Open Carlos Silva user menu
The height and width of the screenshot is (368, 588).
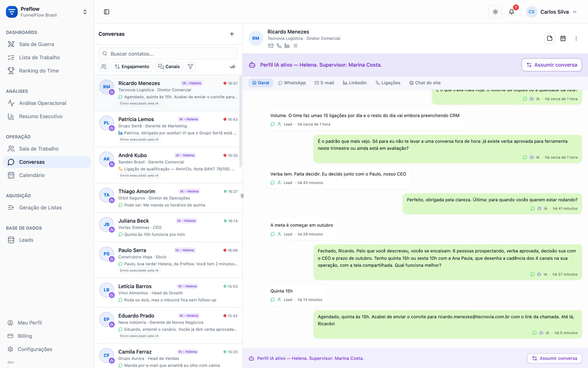pyautogui.click(x=552, y=12)
